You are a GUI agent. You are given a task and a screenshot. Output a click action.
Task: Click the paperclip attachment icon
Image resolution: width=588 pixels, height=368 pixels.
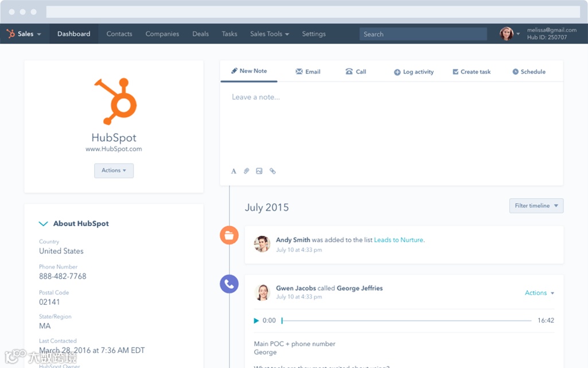[246, 171]
